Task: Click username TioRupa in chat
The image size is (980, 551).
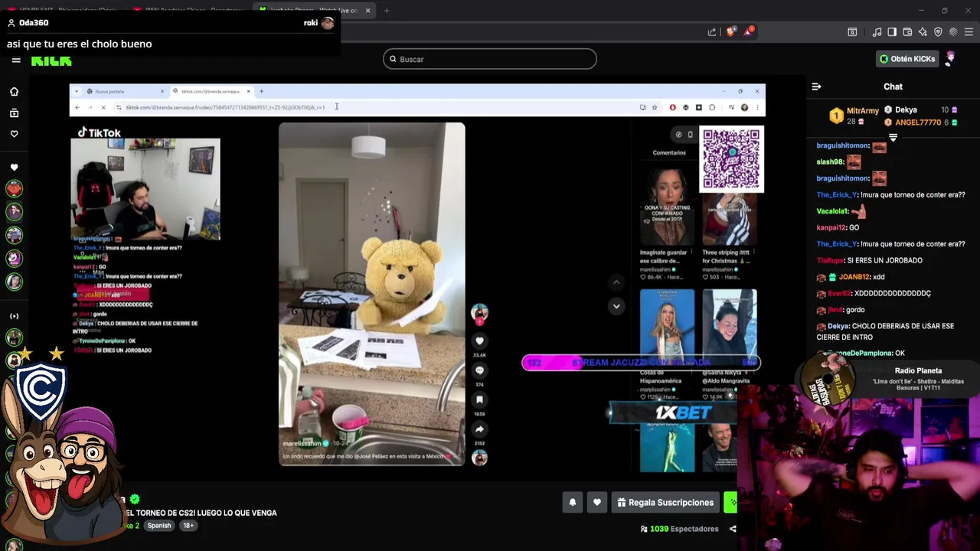Action: coord(830,260)
